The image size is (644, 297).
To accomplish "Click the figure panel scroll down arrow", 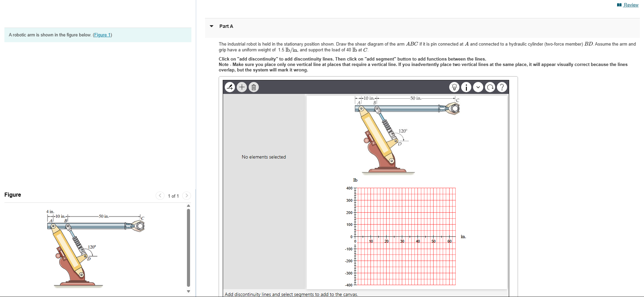I will (x=189, y=291).
